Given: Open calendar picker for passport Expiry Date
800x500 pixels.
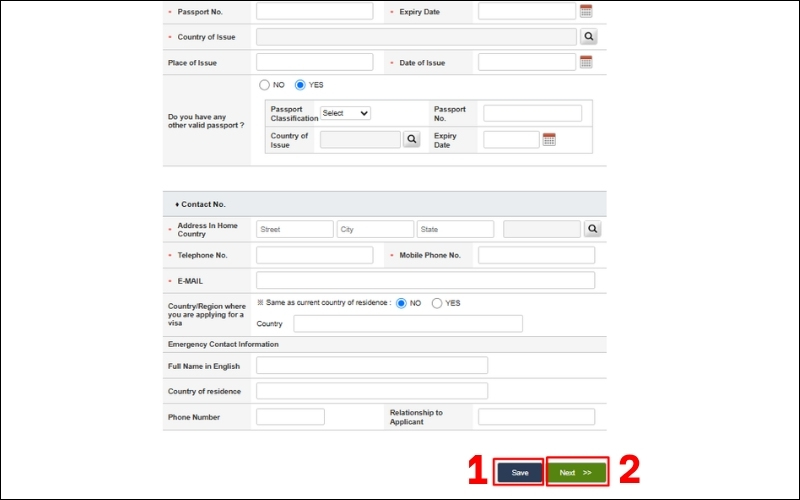Looking at the screenshot, I should coord(586,11).
